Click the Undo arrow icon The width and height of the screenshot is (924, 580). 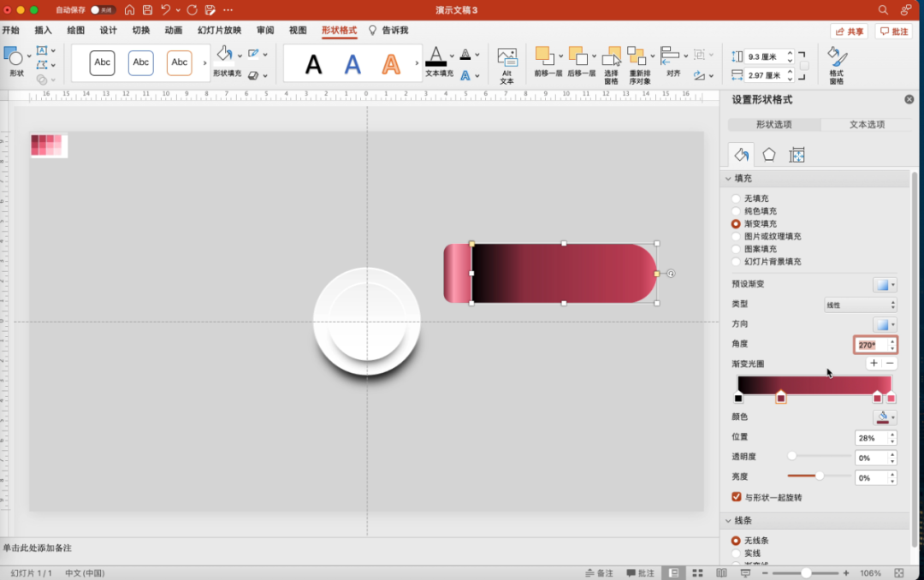click(x=166, y=10)
